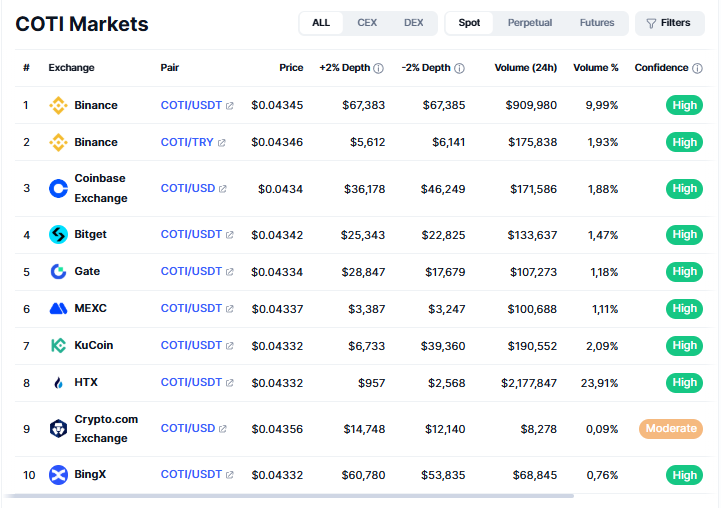This screenshot has width=721, height=508.
Task: Click the horizontal scrollbar below the table
Action: [290, 496]
